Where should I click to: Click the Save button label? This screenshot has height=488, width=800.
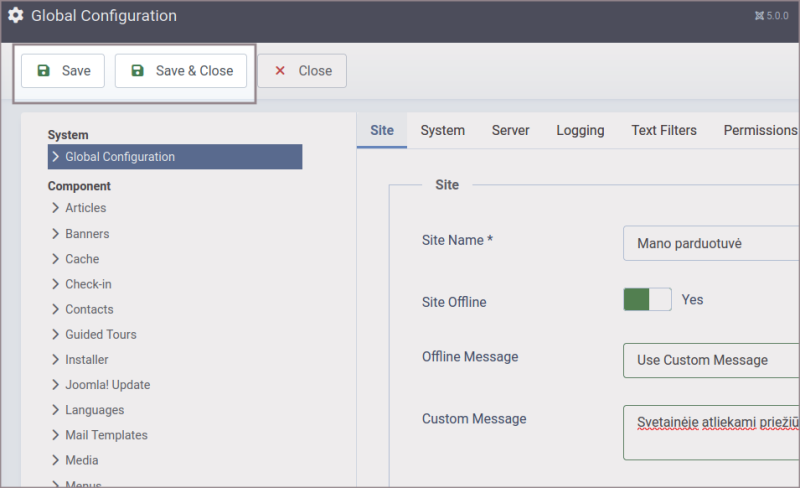click(76, 70)
